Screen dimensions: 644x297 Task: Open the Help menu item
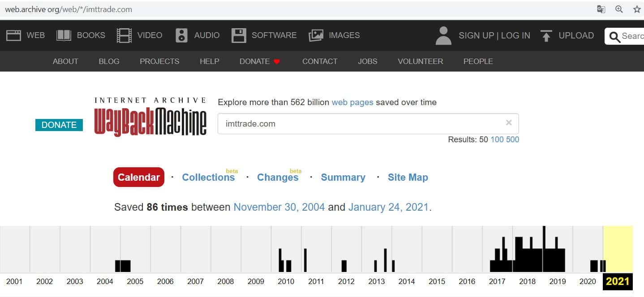(x=210, y=61)
